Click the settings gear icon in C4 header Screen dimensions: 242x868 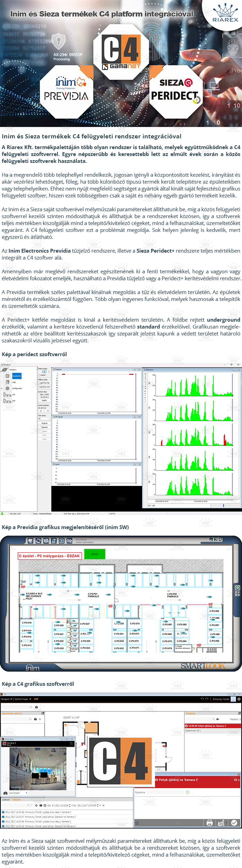[239, 699]
